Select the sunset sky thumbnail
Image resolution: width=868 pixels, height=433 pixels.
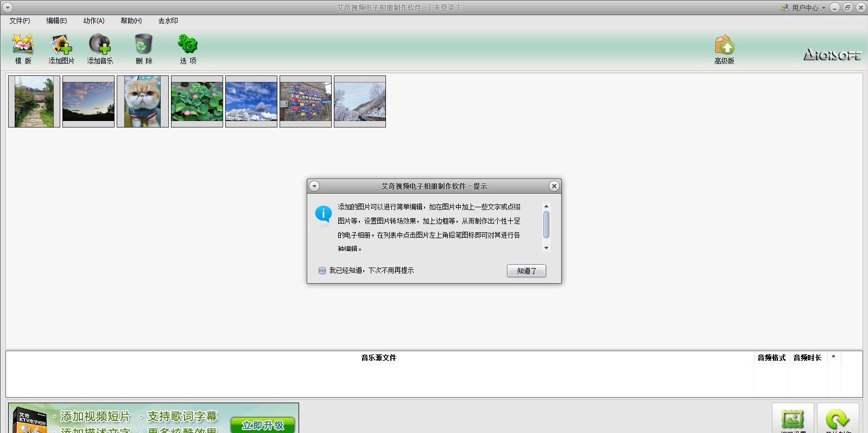(88, 101)
